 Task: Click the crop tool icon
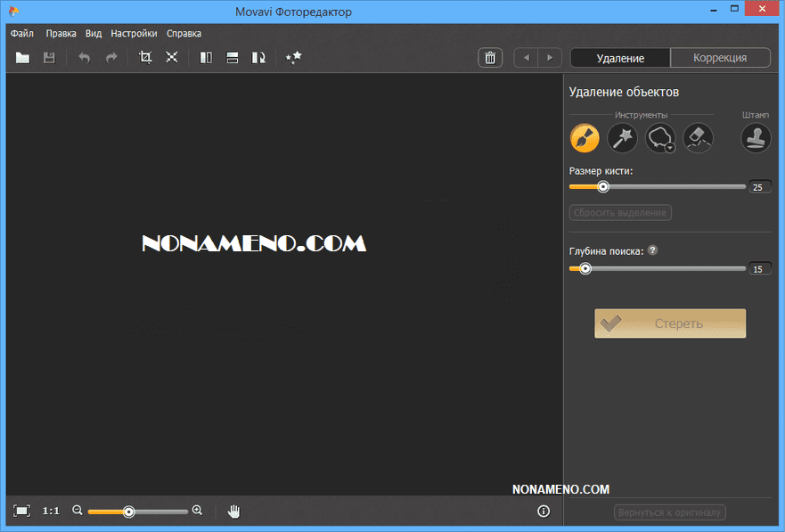(146, 58)
